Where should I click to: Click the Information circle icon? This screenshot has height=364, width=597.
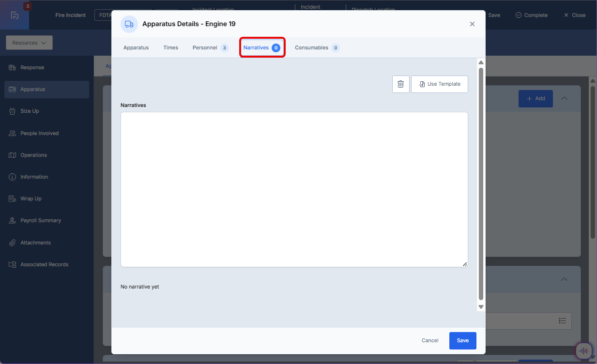pyautogui.click(x=13, y=177)
